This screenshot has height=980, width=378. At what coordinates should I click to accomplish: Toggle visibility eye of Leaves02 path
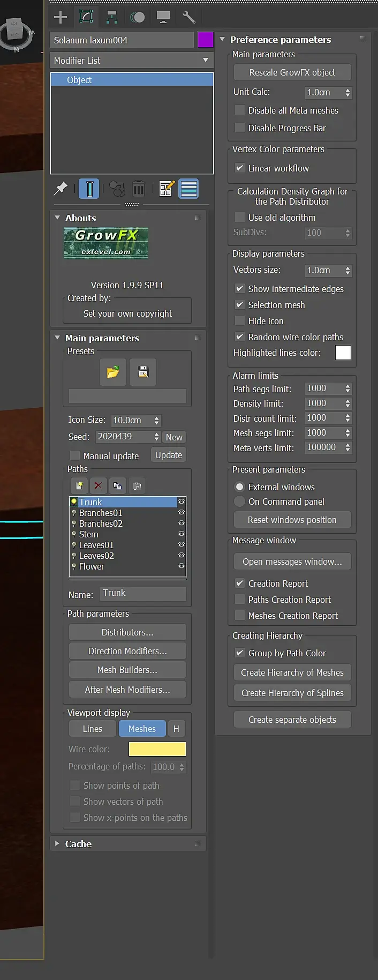coord(182,556)
